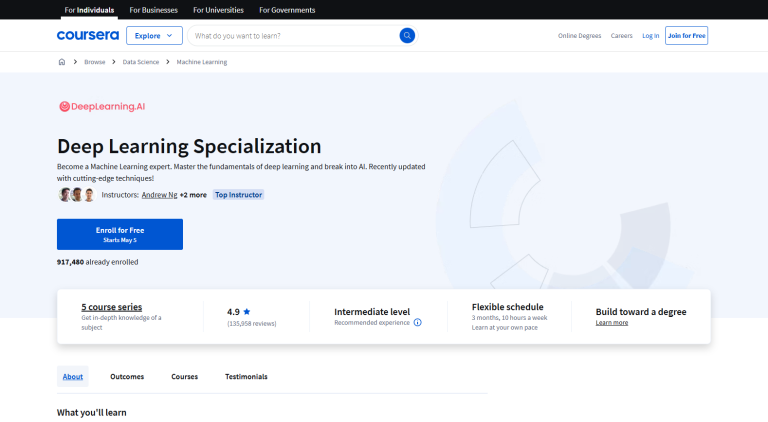Click the magnifying glass search icon

click(407, 36)
